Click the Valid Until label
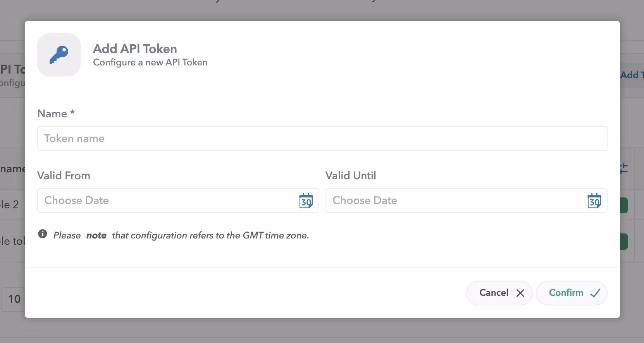This screenshot has width=644, height=343. coord(351,176)
